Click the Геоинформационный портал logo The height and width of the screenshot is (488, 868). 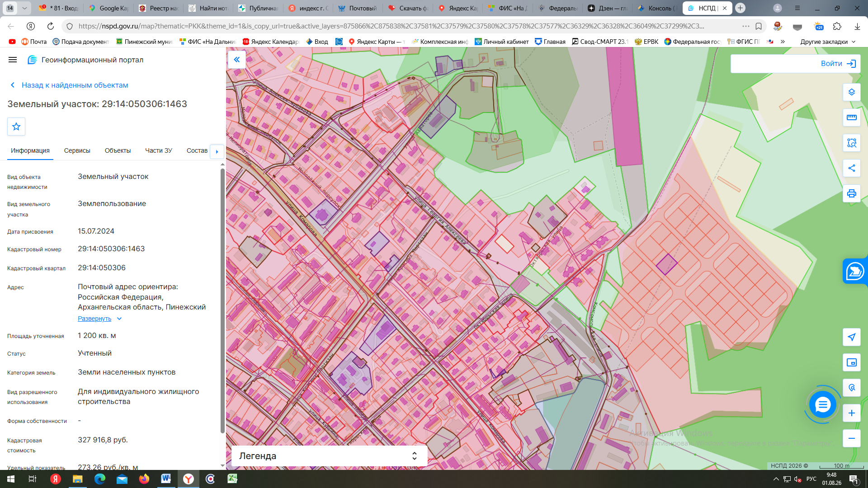85,60
